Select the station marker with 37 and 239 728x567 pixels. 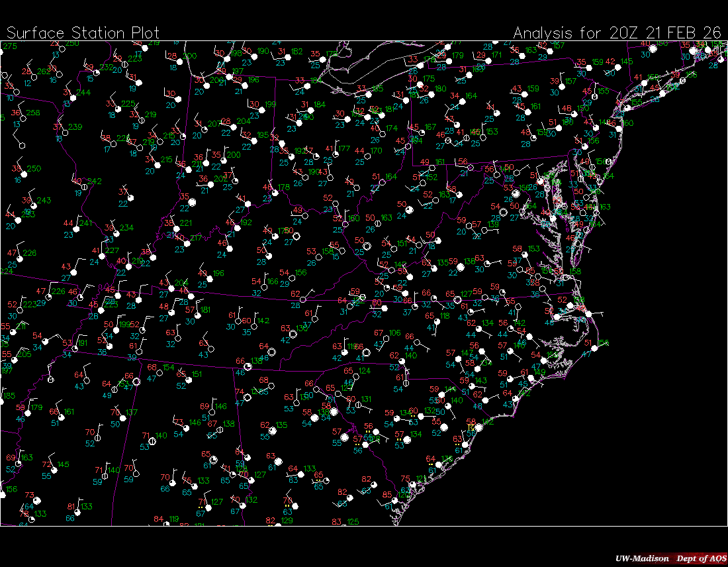coord(65,132)
